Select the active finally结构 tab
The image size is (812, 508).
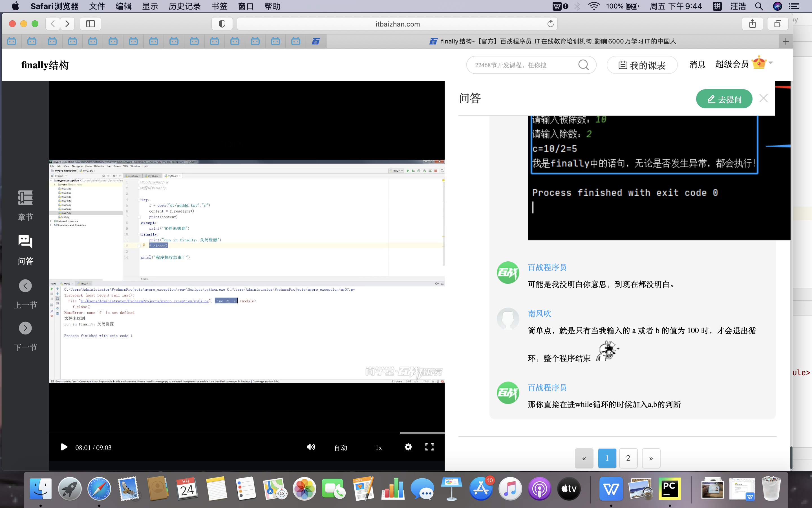click(x=552, y=41)
